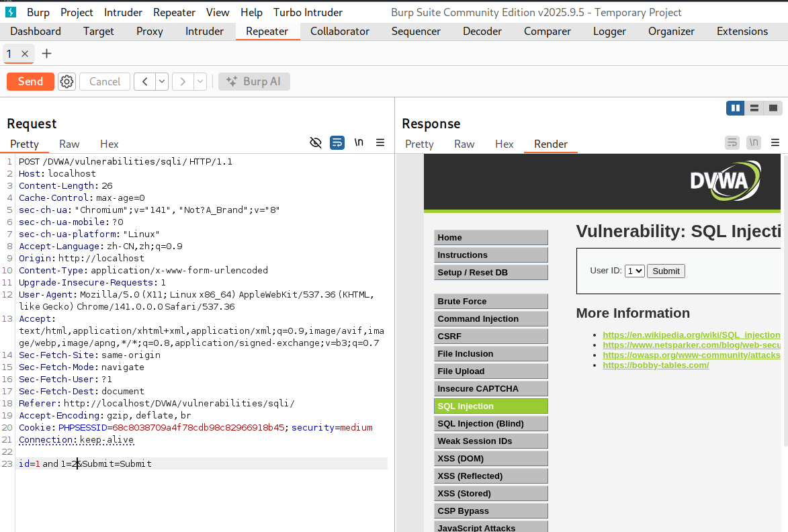Viewport: 788px width, 532px height.
Task: Go back to previous request arrow
Action: 144,81
